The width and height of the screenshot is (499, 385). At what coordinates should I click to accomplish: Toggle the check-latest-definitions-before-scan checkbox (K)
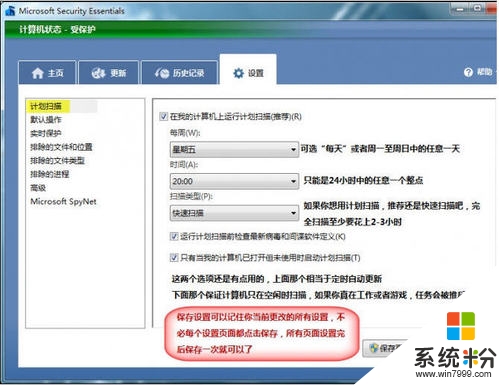(x=174, y=236)
